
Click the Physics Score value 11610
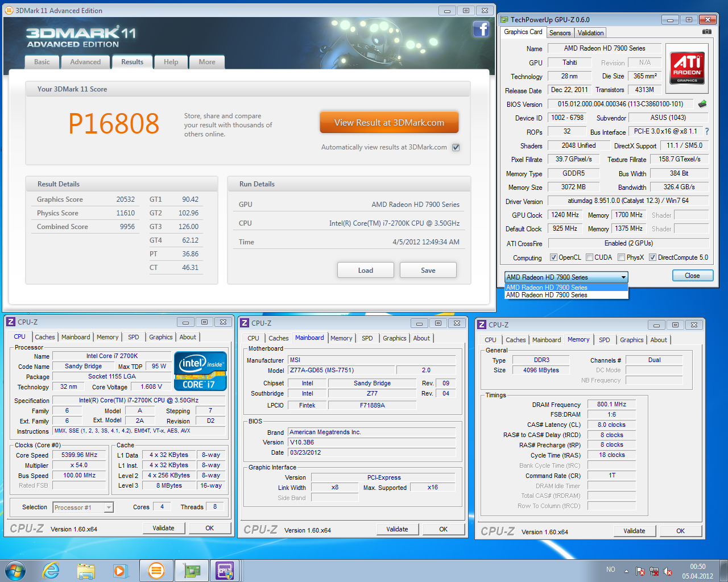[x=126, y=213]
